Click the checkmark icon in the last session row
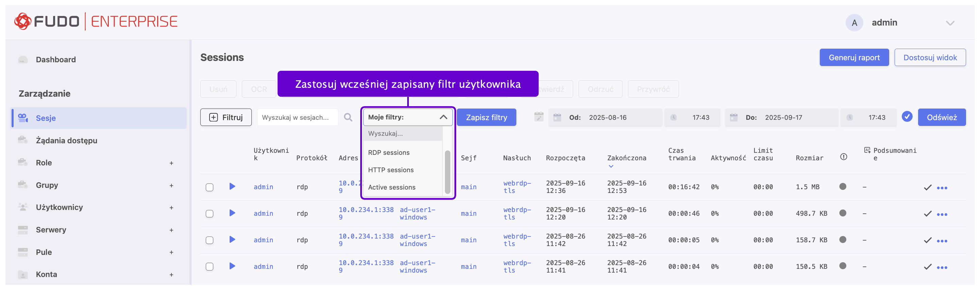 [x=928, y=267]
